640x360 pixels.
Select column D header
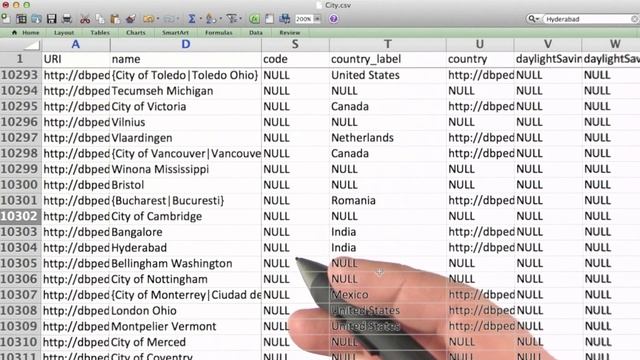(x=186, y=44)
